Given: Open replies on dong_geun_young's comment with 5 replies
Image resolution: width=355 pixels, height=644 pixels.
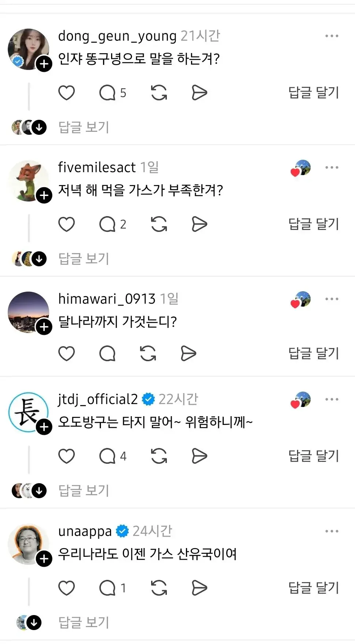Looking at the screenshot, I should click(x=107, y=93).
